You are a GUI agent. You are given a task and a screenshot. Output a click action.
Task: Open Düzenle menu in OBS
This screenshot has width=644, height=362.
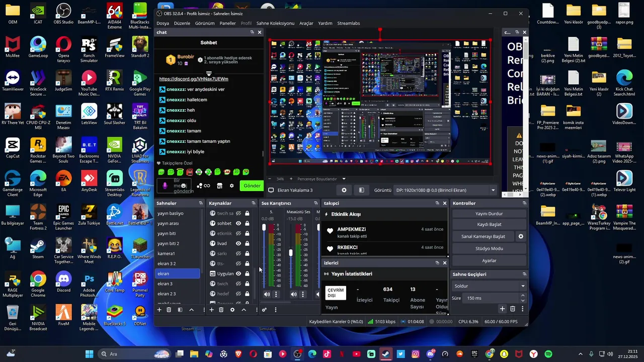click(x=182, y=23)
